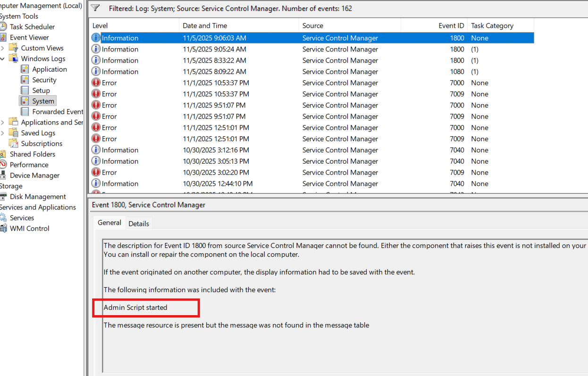Select the System Tools tree node

pos(19,16)
